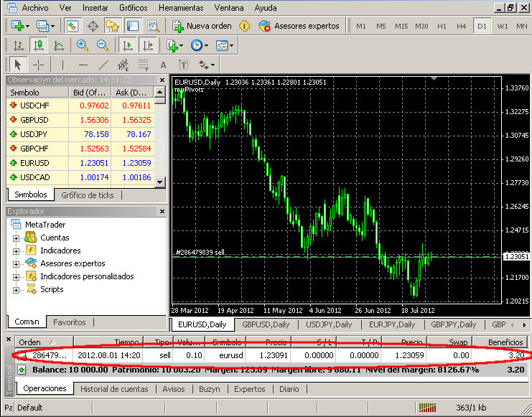
Task: Toggle the chart auto-scroll button
Action: (128, 45)
